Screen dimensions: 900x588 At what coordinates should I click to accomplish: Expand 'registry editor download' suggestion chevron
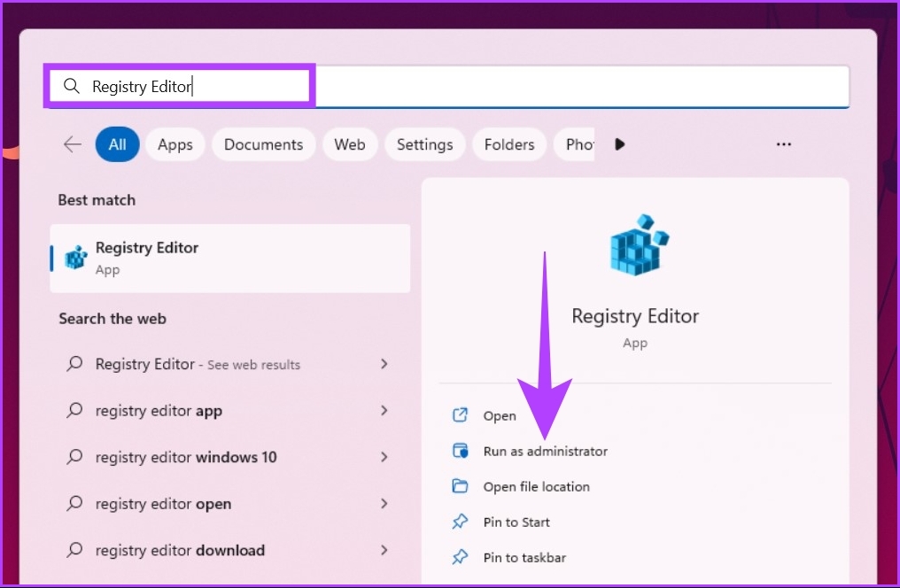[384, 550]
